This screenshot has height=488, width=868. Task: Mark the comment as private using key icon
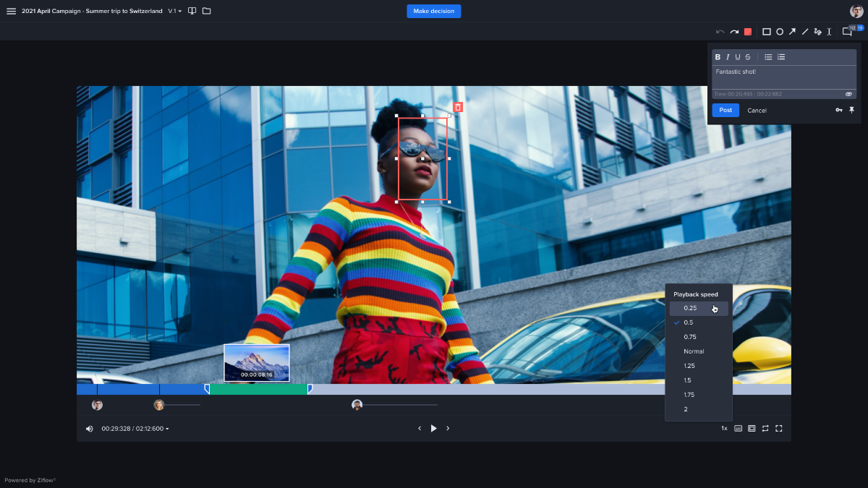[839, 109]
